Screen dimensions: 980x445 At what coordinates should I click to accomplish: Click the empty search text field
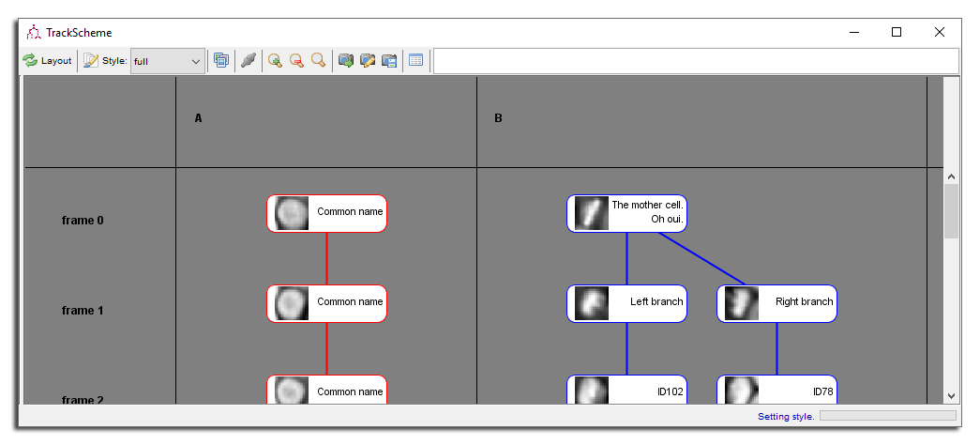696,61
